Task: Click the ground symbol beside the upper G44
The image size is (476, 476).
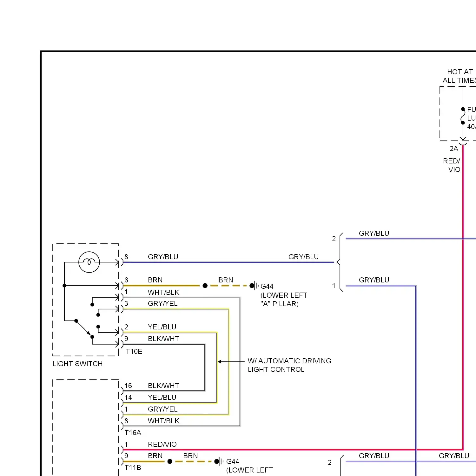Action: coord(255,286)
